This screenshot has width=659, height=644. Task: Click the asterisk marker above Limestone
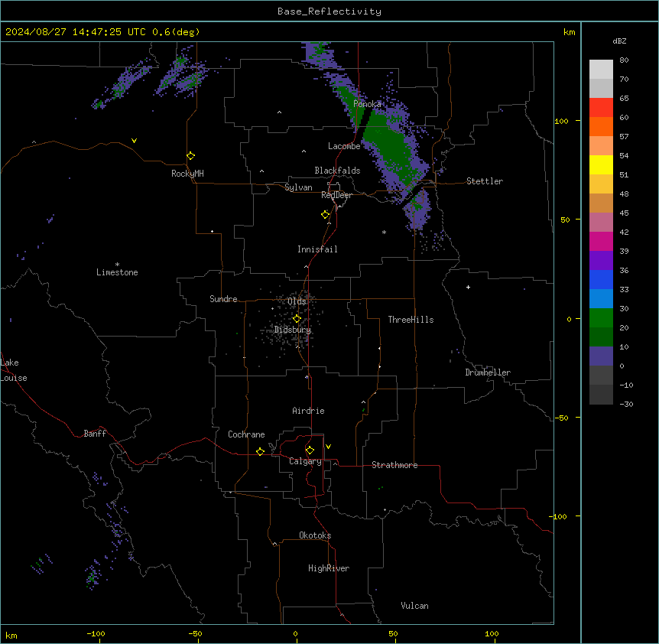click(117, 265)
